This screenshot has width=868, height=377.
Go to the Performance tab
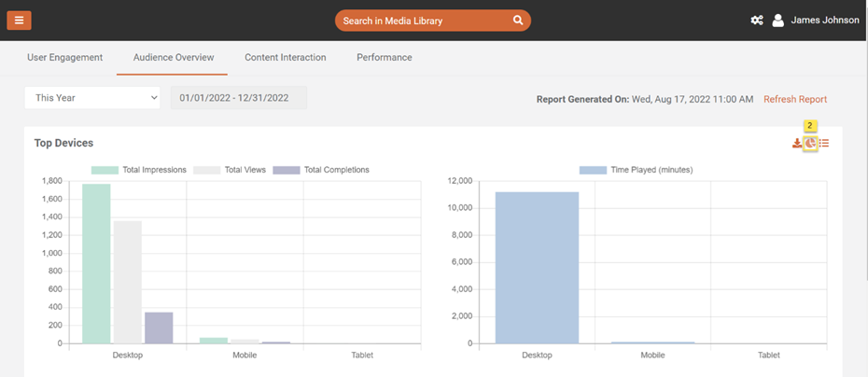click(x=384, y=57)
